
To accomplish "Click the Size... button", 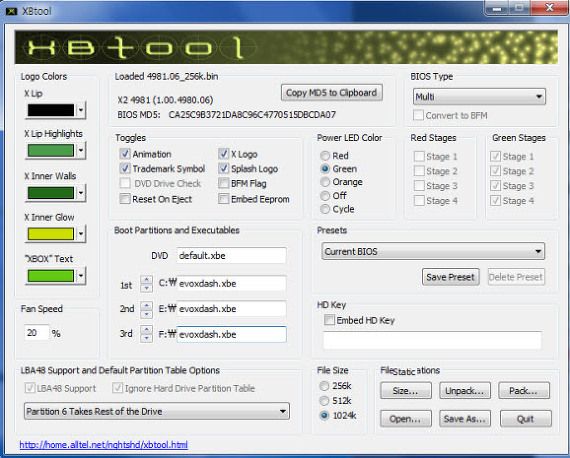I will (406, 391).
